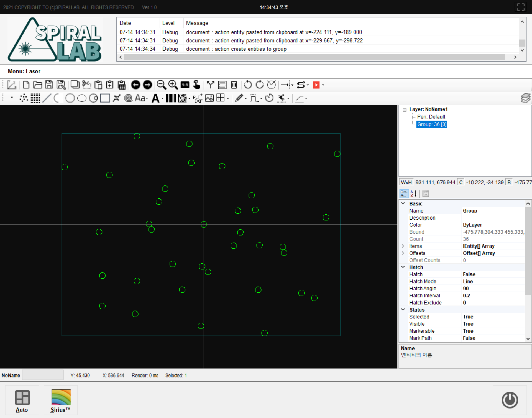The width and height of the screenshot is (532, 418).
Task: Select the Group: 36 [0] tree item
Action: click(x=431, y=124)
